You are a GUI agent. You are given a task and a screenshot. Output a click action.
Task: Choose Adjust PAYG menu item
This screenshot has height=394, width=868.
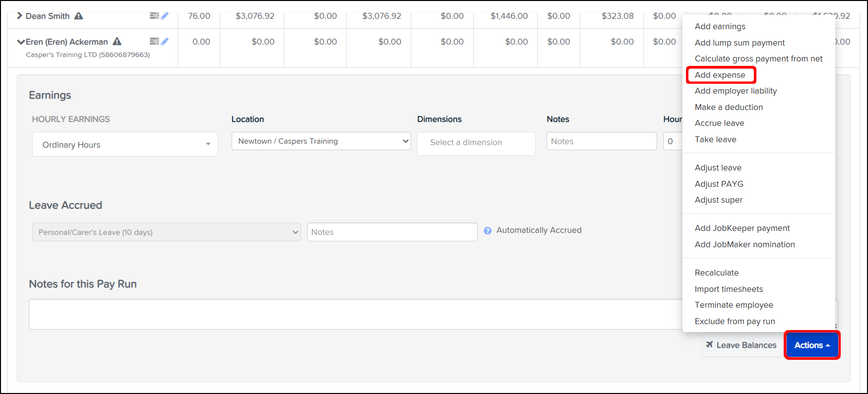coord(719,184)
